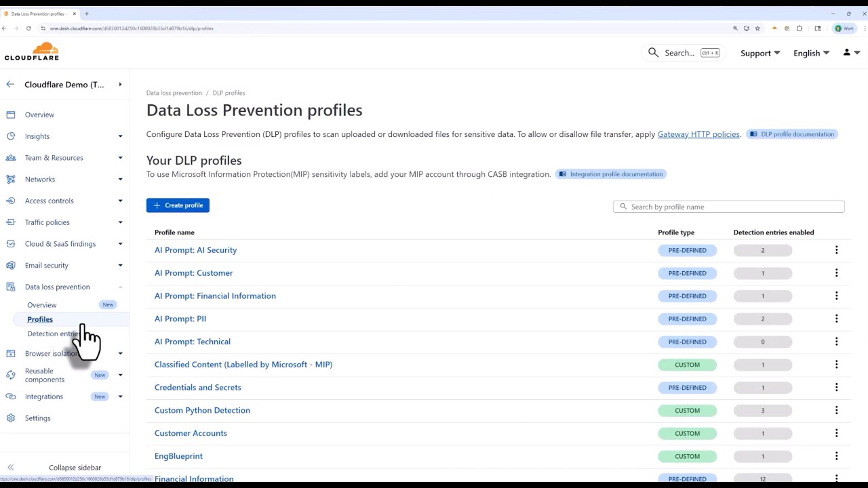Go to Settings in the sidebar
The height and width of the screenshot is (488, 868).
pyautogui.click(x=38, y=418)
